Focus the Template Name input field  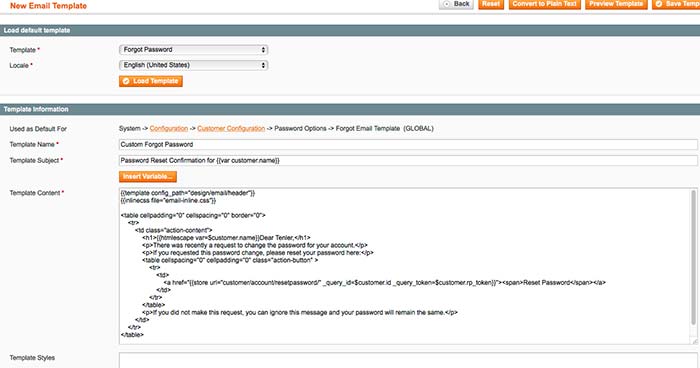point(408,145)
